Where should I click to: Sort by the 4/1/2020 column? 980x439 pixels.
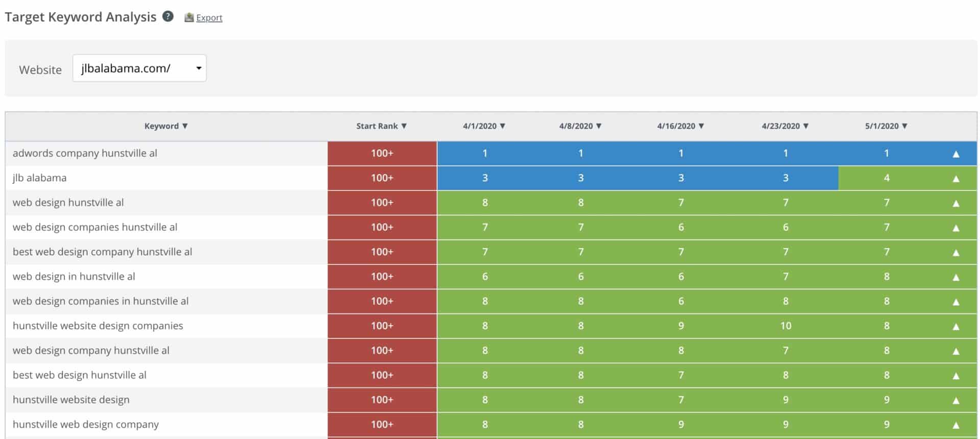coord(484,126)
